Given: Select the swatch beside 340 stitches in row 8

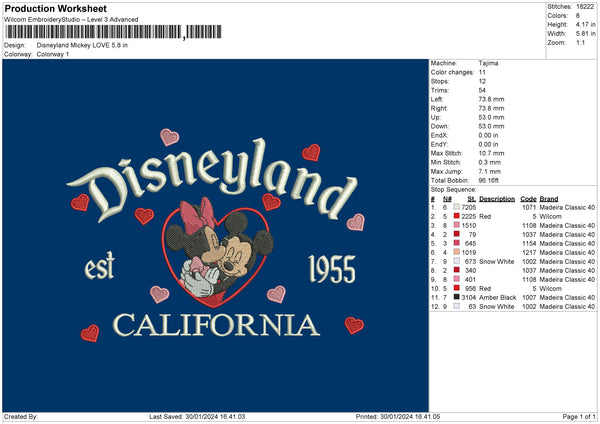Looking at the screenshot, I should (x=457, y=270).
